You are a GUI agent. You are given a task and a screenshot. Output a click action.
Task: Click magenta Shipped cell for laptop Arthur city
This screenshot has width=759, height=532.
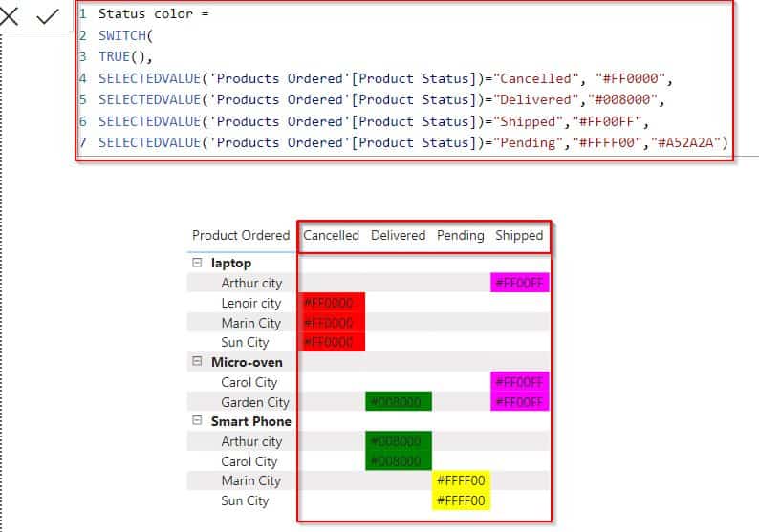click(519, 283)
